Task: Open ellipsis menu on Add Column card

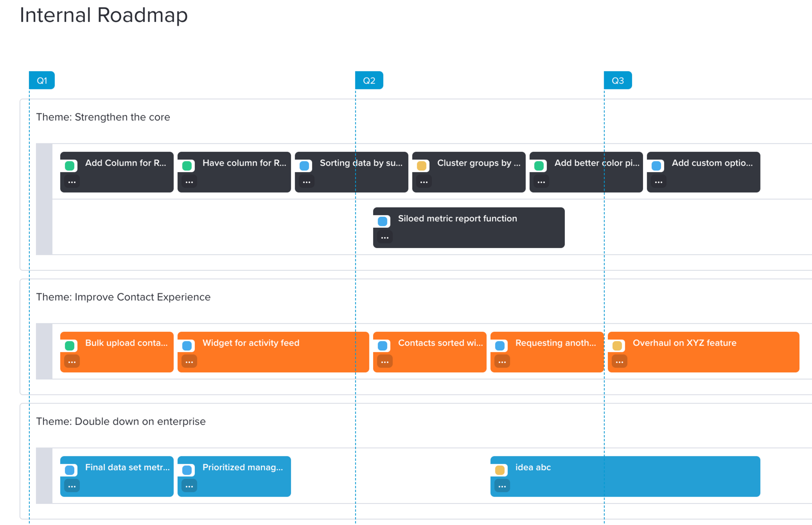Action: click(72, 182)
